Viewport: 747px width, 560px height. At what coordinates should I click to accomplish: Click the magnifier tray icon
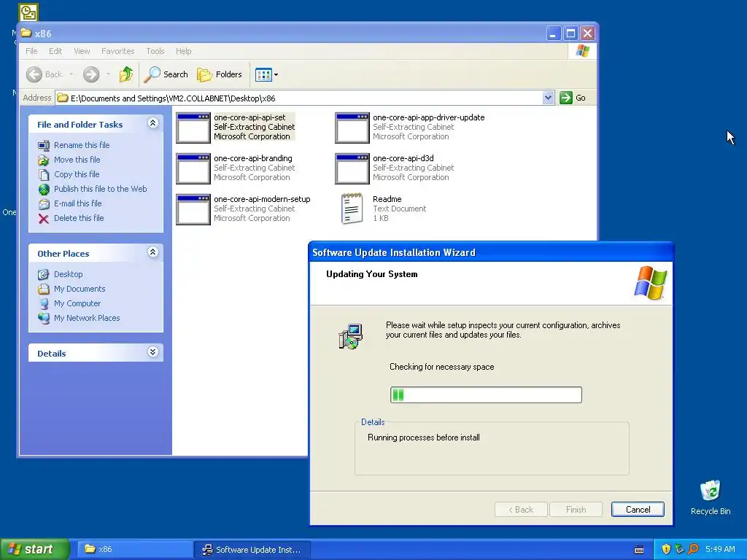pos(693,549)
